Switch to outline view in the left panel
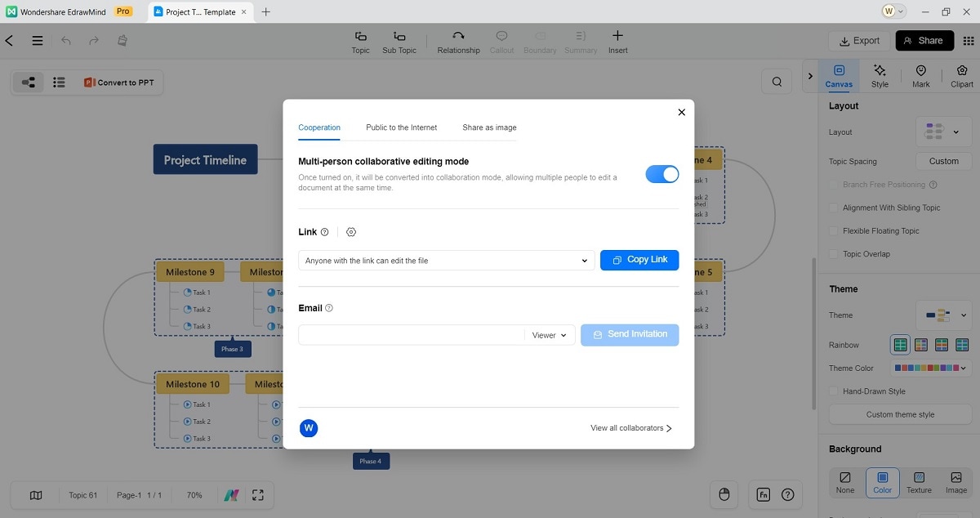 (x=59, y=82)
